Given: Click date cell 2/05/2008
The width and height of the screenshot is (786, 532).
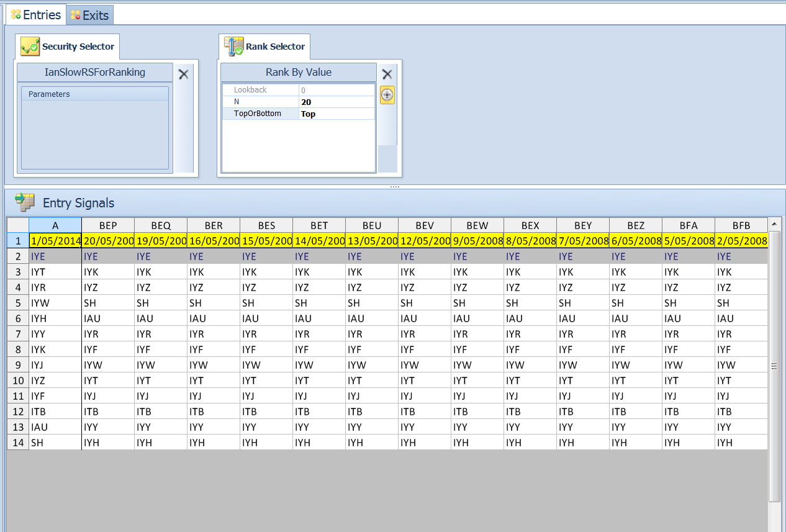Looking at the screenshot, I should click(741, 241).
